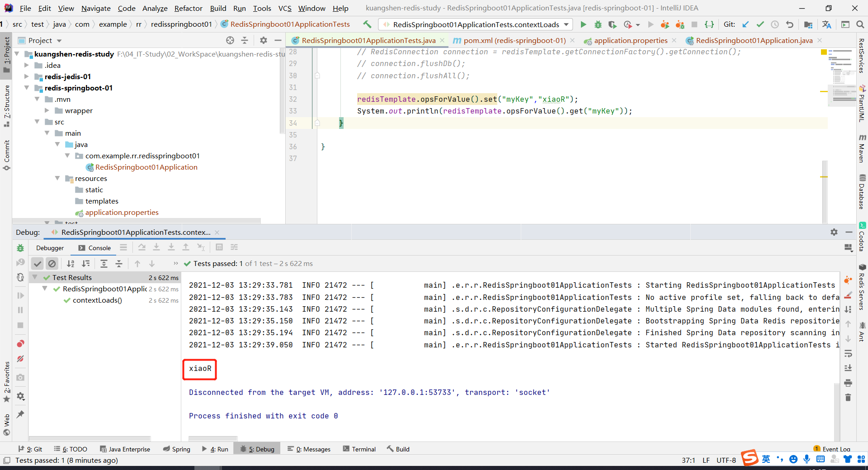Screen dimensions: 868x470
Task: Open the debug-sidebar gear settings icon
Action: [20, 397]
